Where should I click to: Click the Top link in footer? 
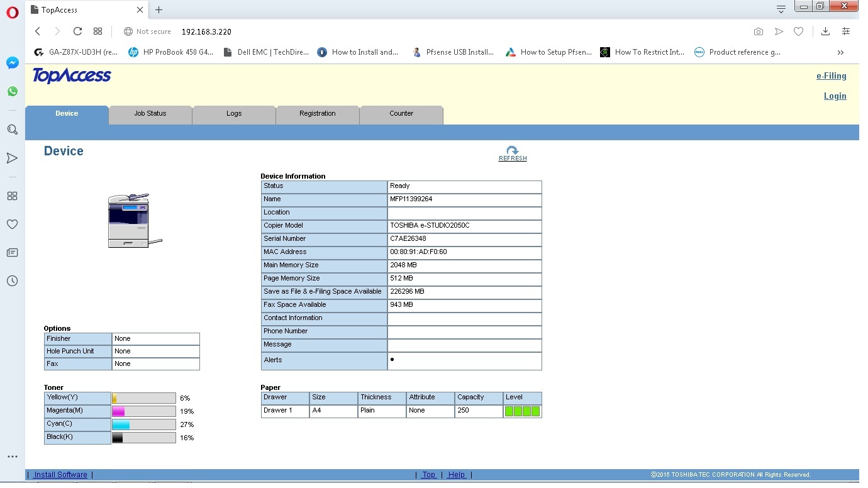[x=429, y=475]
